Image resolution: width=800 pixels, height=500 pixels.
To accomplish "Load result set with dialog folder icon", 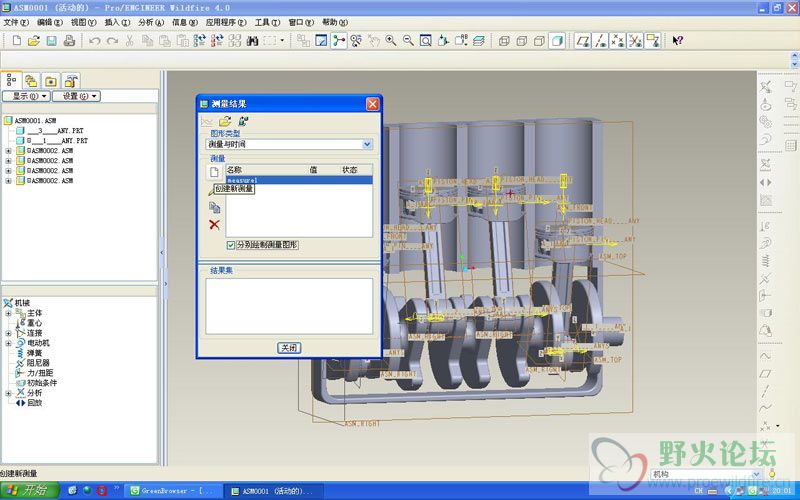I will 225,121.
